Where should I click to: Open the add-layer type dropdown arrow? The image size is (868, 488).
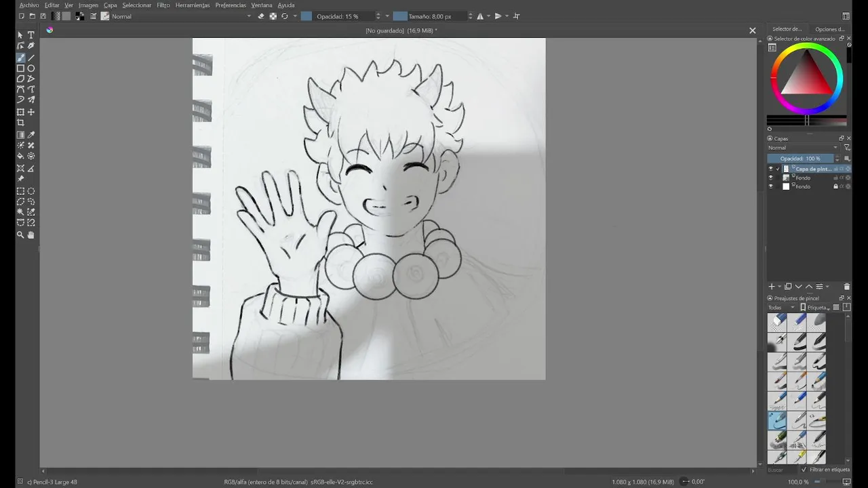pyautogui.click(x=779, y=287)
